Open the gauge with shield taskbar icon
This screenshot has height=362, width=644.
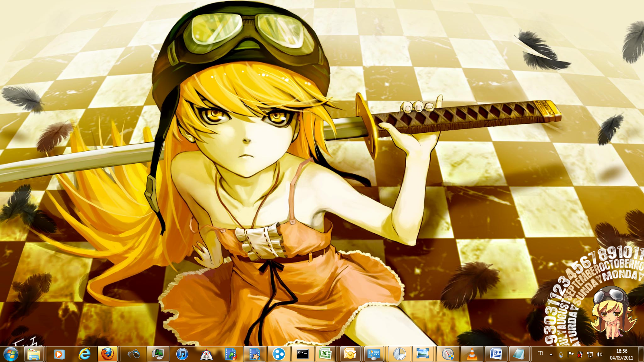point(448,354)
